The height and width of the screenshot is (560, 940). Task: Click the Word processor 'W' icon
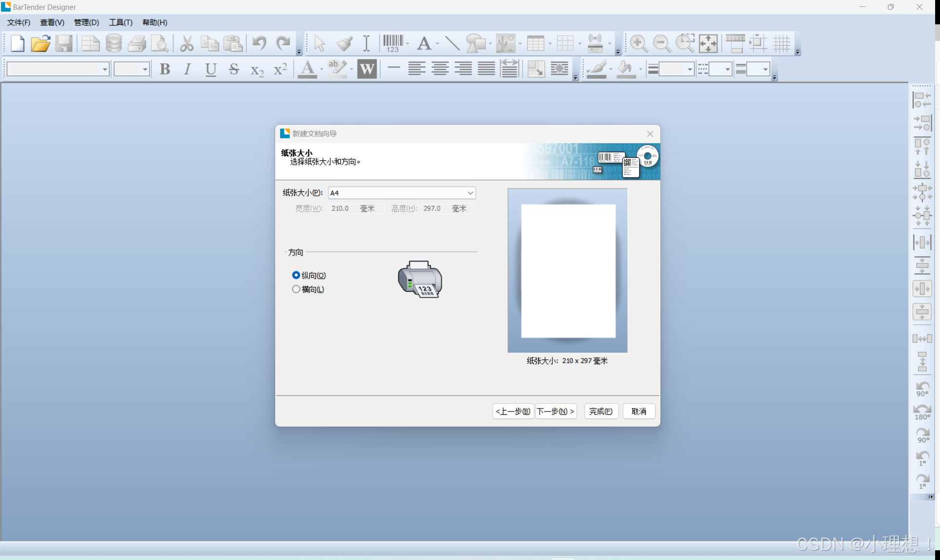click(x=367, y=69)
